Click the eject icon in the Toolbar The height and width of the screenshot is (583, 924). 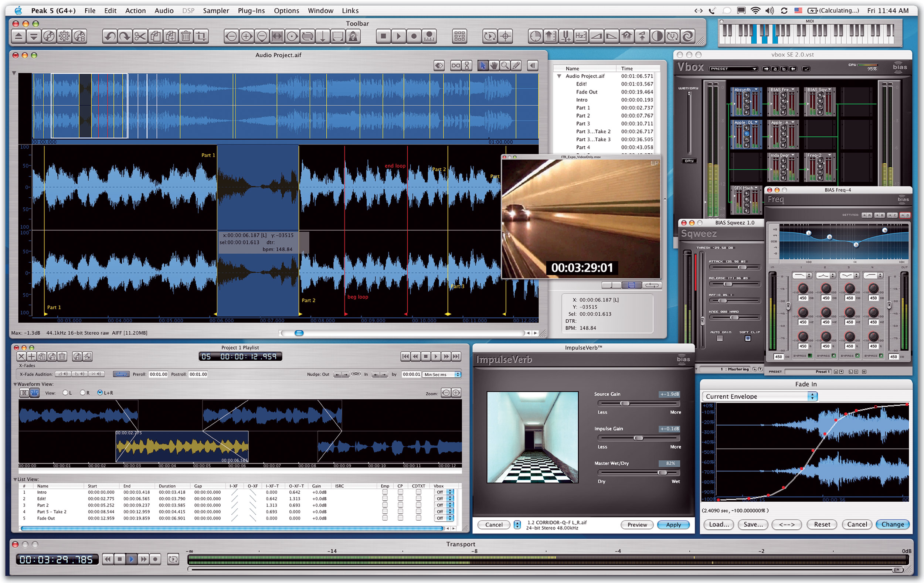18,37
